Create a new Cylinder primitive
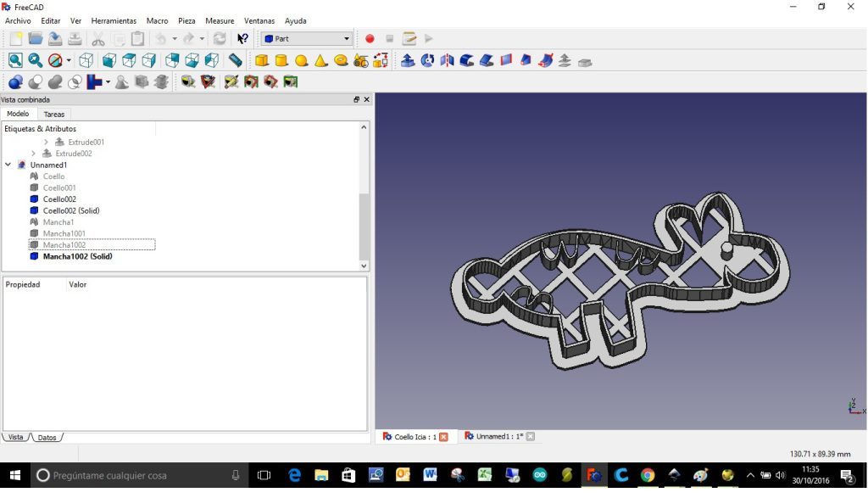 pyautogui.click(x=281, y=59)
